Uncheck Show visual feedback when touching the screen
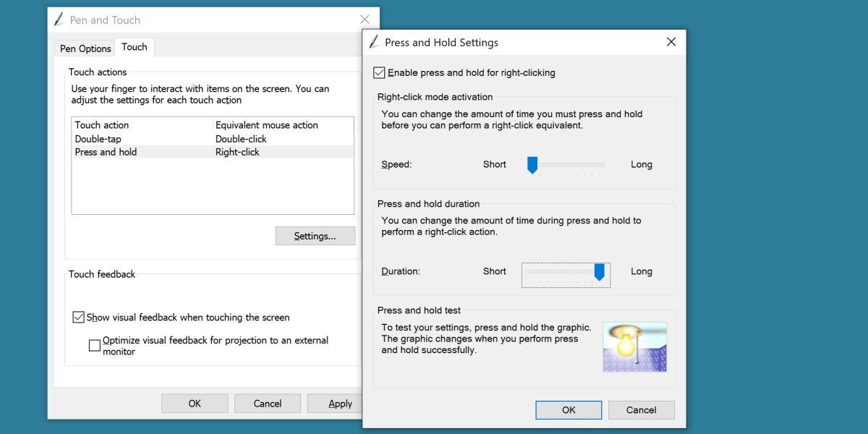Screen dimensions: 868x434 [x=78, y=318]
